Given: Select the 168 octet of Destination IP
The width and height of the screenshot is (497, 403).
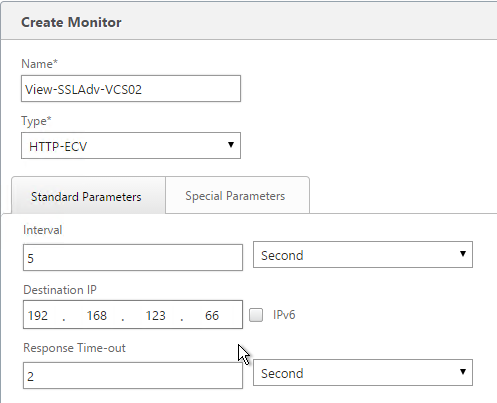Looking at the screenshot, I should (x=97, y=315).
